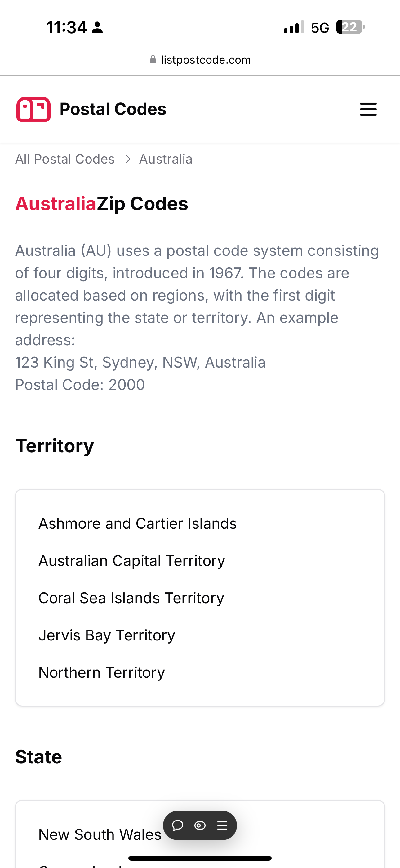Select Jervis Bay Territory
Image resolution: width=400 pixels, height=868 pixels.
point(107,635)
